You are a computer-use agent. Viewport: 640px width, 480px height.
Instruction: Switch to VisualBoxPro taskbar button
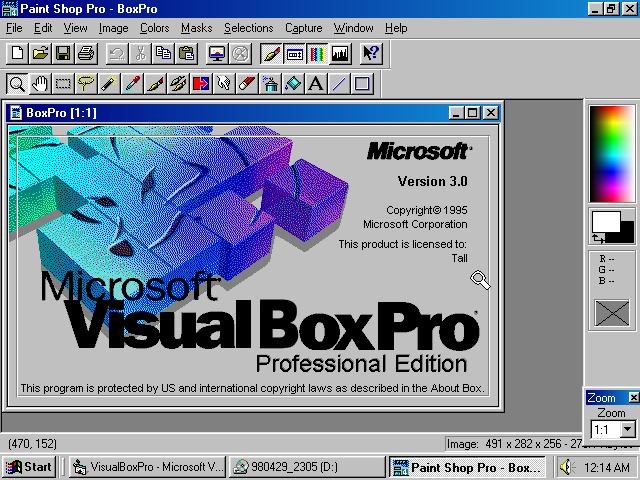(147, 466)
